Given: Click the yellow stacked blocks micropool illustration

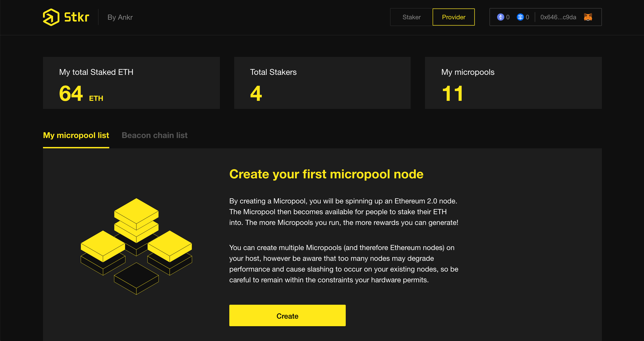Looking at the screenshot, I should coord(136,246).
